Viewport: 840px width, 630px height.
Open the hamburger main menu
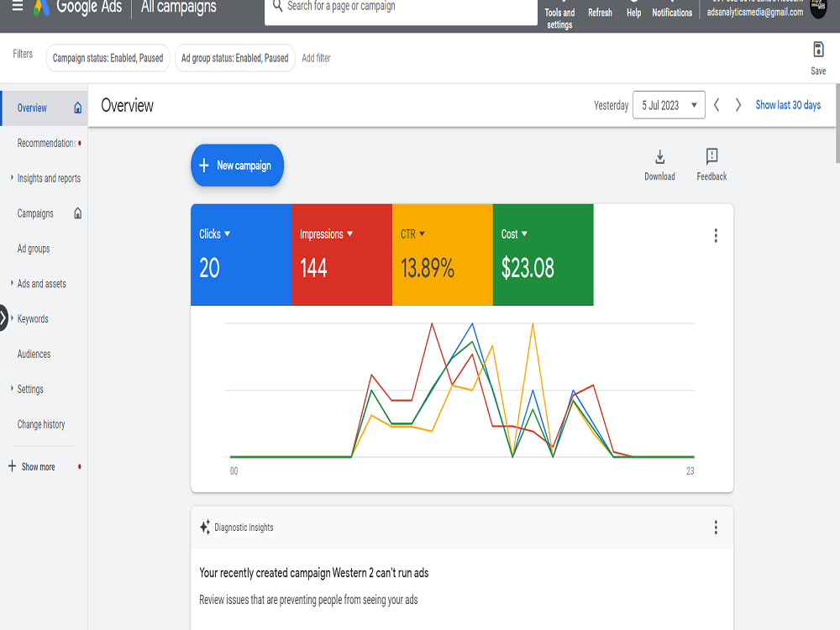click(x=18, y=7)
